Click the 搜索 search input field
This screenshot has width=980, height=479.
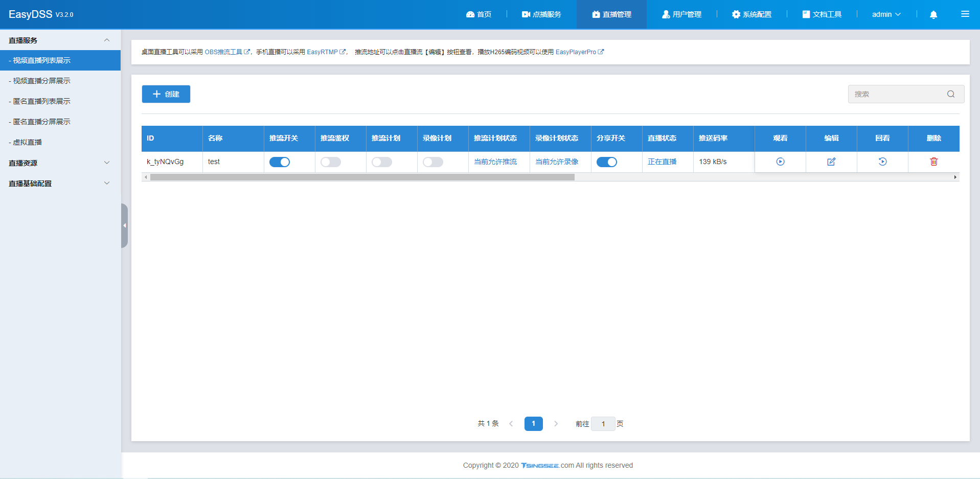906,94
